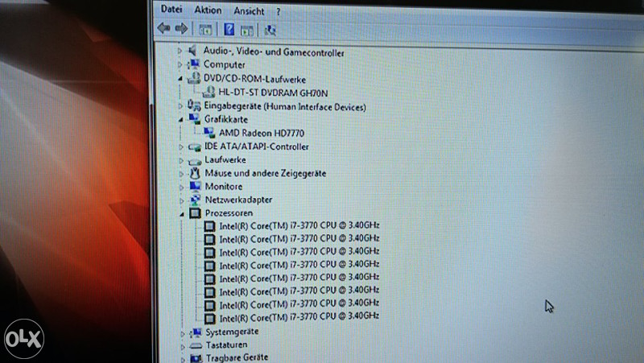Select the 'Computer' tree label
The width and height of the screenshot is (644, 363).
pos(225,64)
